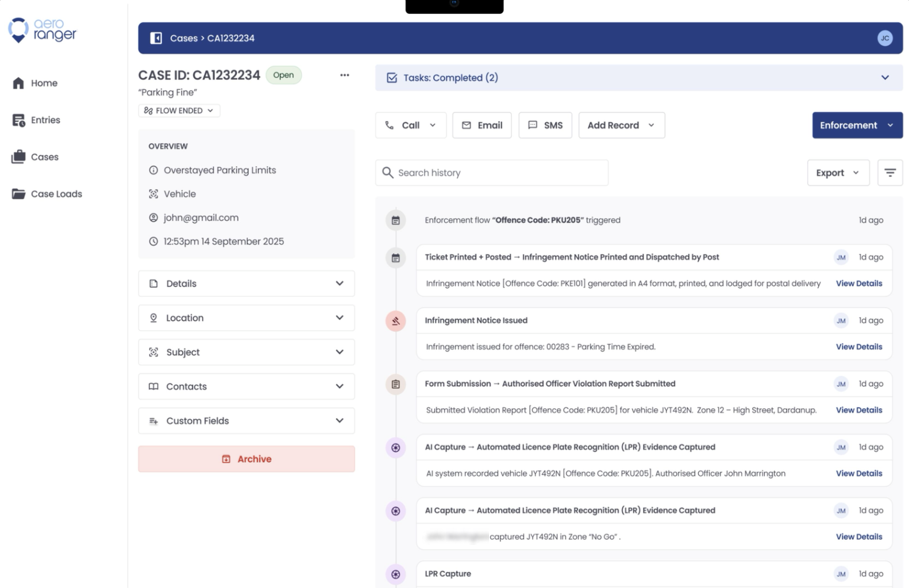The image size is (909, 588).
Task: Open the case three-dots options menu
Action: [x=345, y=75]
